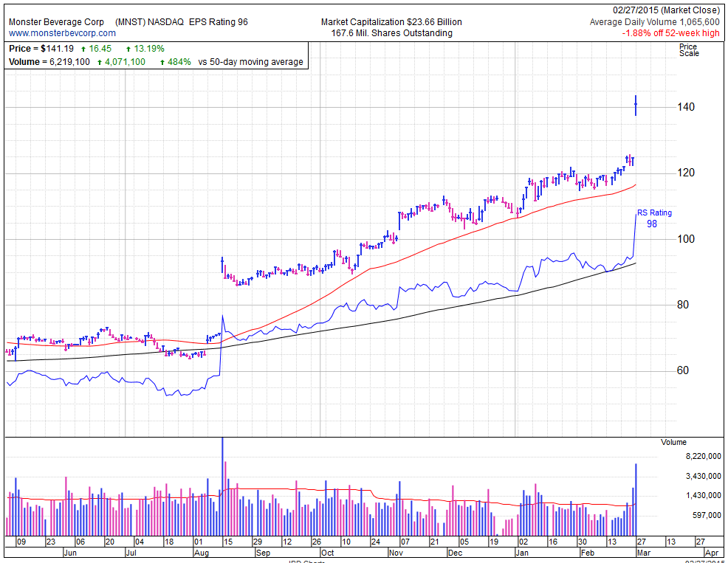The height and width of the screenshot is (563, 728).
Task: Click the Jul month axis label
Action: point(131,553)
